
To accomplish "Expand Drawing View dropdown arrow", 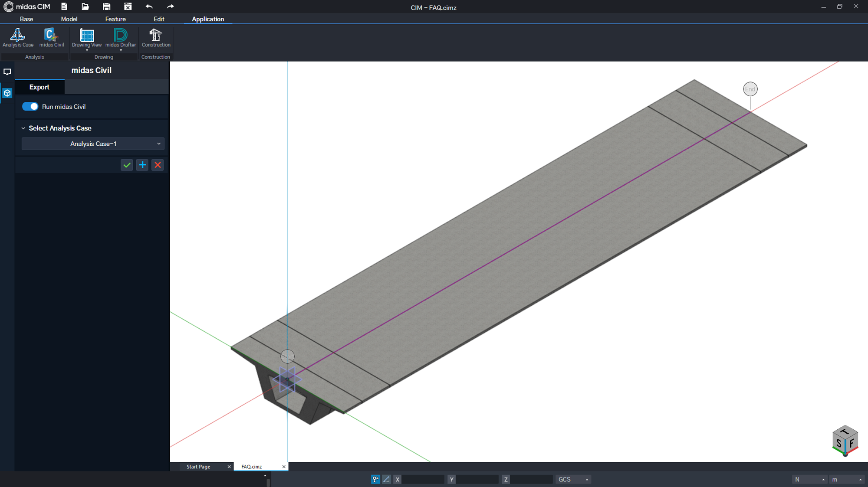I will coord(87,50).
